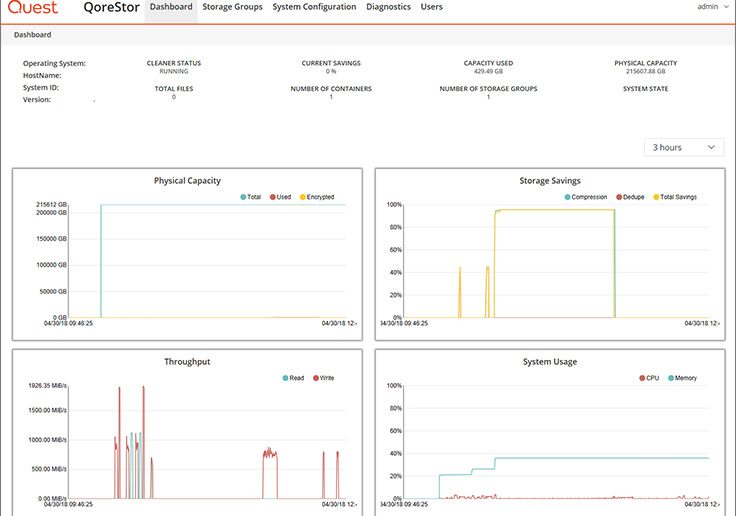The width and height of the screenshot is (736, 516).
Task: Click the NUMBER OF STORAGE GROUPS label
Action: point(488,89)
